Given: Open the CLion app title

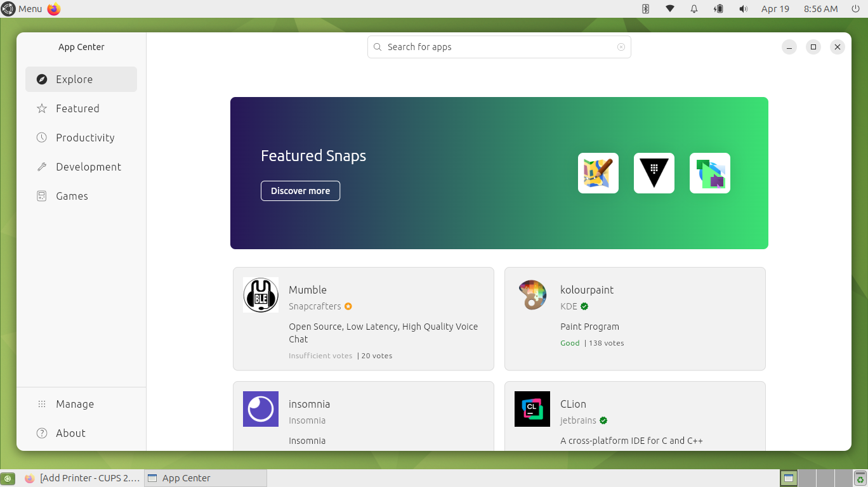Looking at the screenshot, I should (573, 404).
